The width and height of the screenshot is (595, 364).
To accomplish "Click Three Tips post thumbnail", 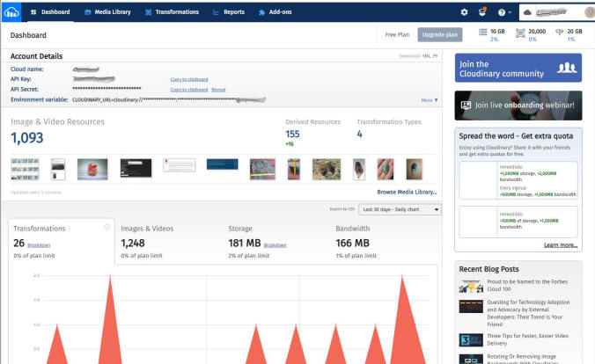I will (x=471, y=339).
